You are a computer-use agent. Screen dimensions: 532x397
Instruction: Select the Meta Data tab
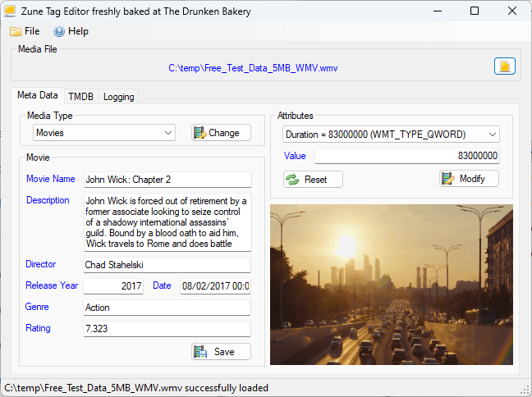[x=37, y=95]
